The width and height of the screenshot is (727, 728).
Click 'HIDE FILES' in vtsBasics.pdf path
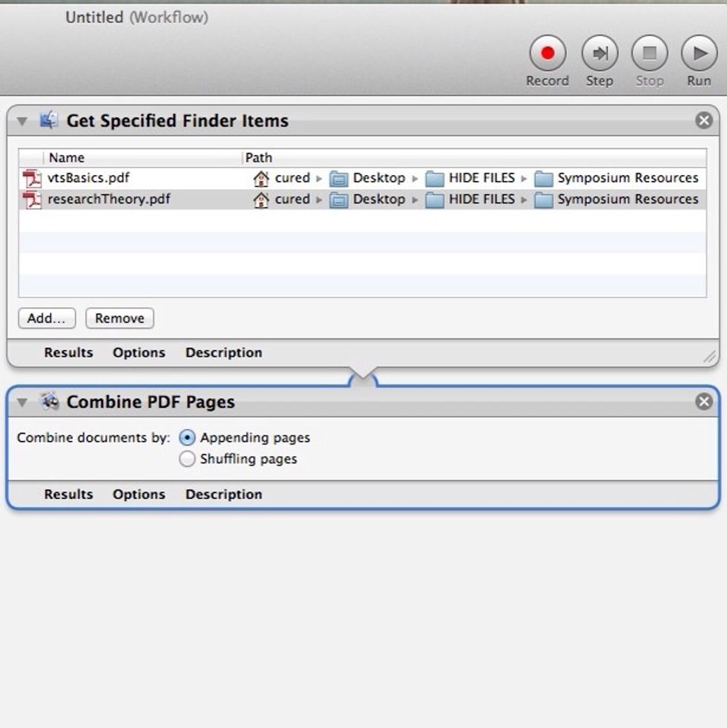point(481,178)
